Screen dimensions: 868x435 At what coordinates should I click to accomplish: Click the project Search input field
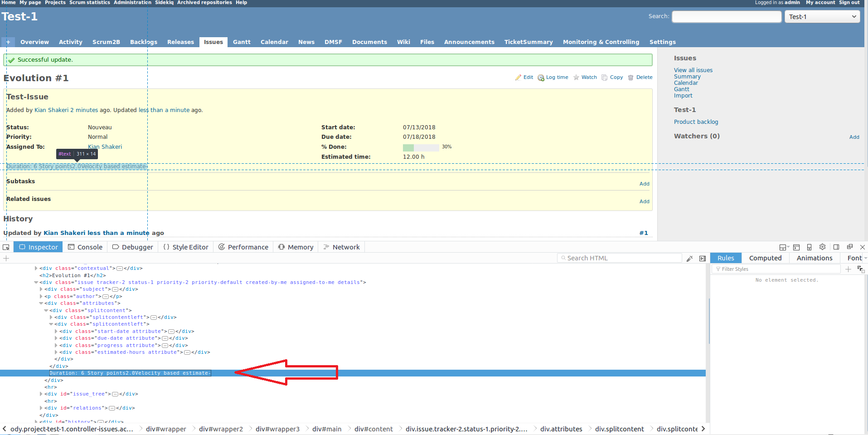(x=727, y=17)
